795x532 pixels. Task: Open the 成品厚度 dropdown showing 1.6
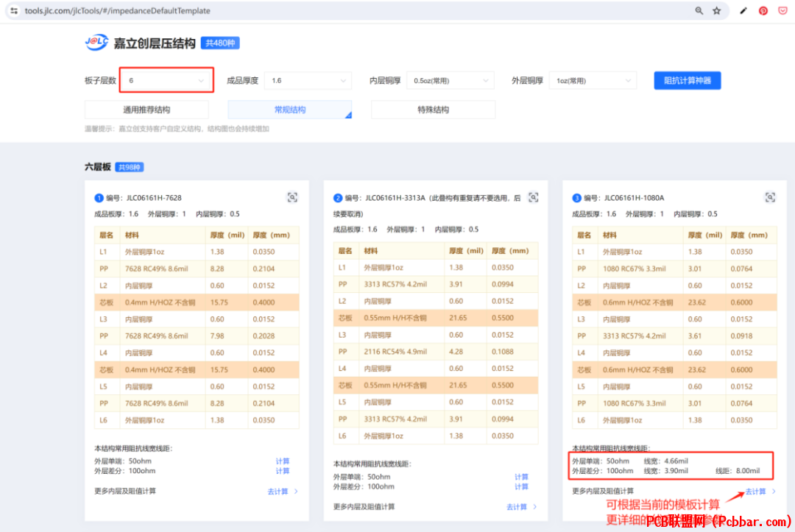pyautogui.click(x=308, y=80)
